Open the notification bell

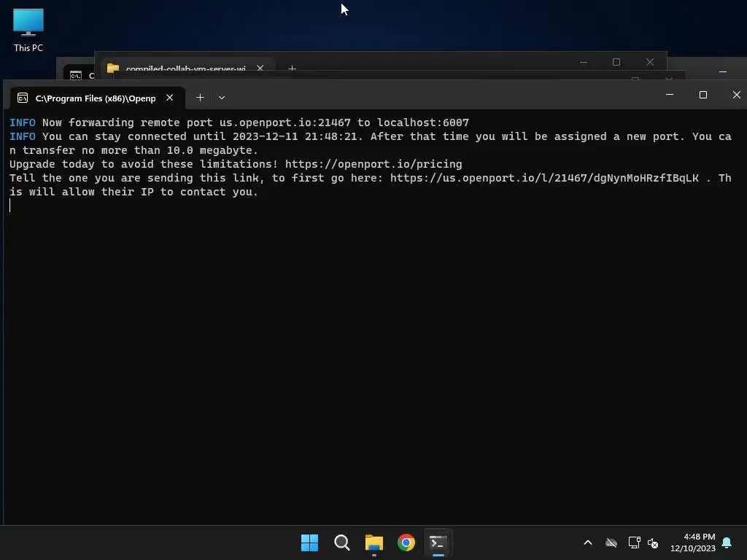click(x=727, y=542)
